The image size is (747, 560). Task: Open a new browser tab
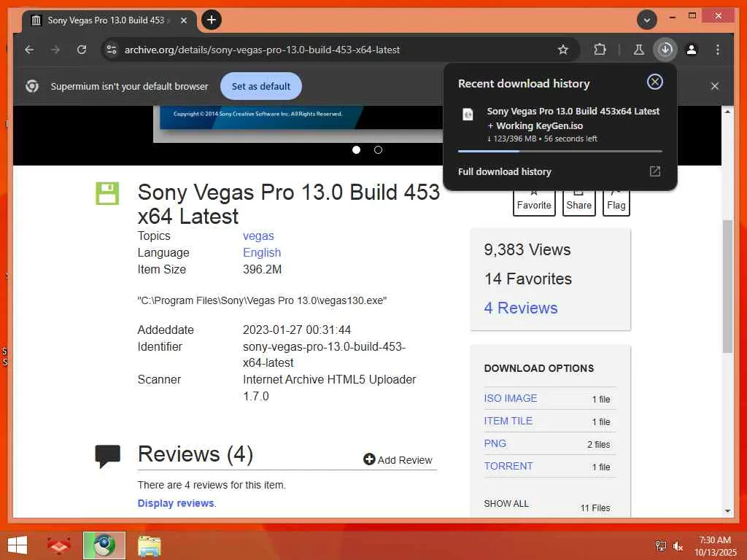coord(212,20)
